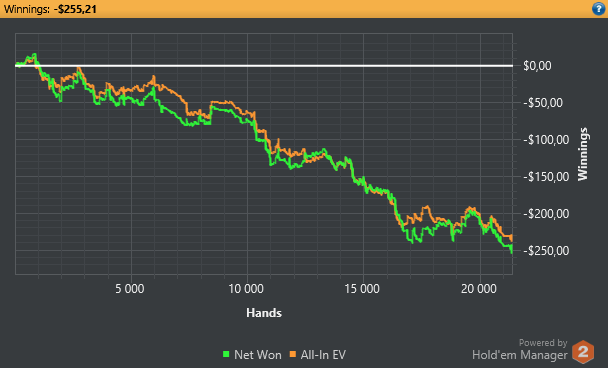Click the -$100,00 axis label

pos(546,140)
